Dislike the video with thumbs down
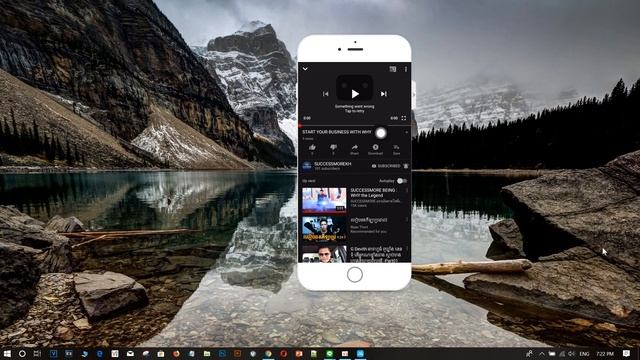Viewport: 640px width, 360px height. pyautogui.click(x=333, y=147)
